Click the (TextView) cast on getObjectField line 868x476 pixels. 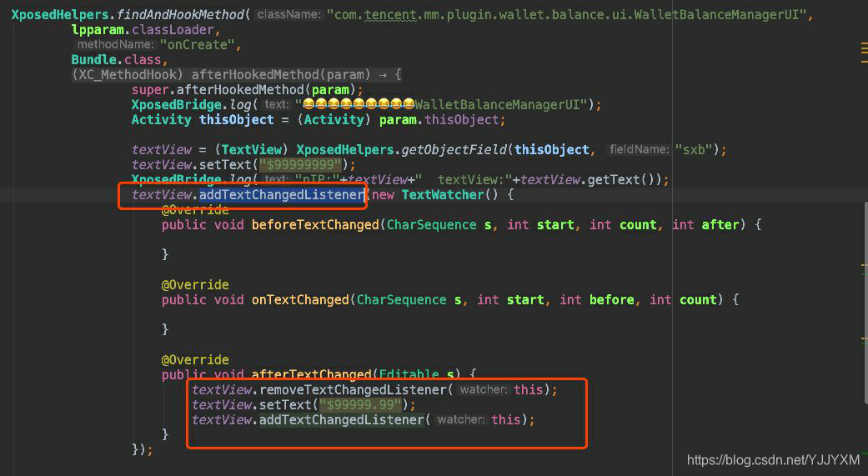coord(252,149)
